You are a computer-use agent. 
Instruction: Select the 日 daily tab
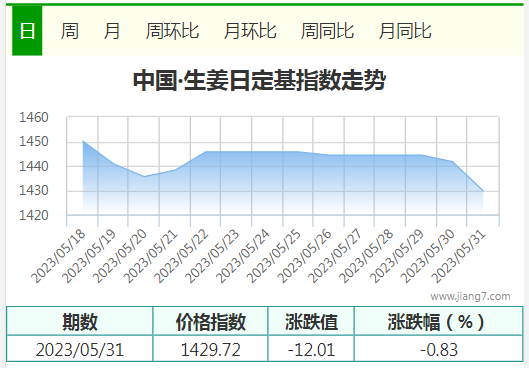[x=27, y=31]
